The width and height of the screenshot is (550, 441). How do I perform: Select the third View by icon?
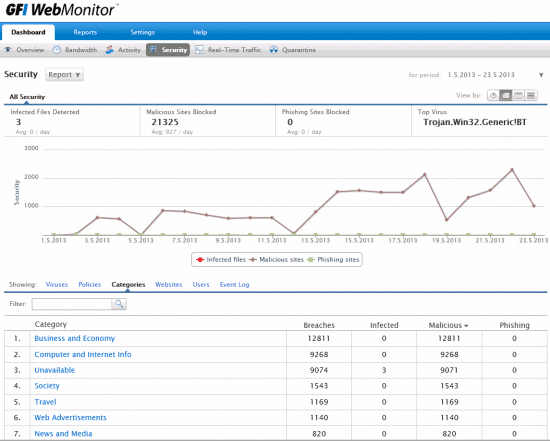(518, 95)
